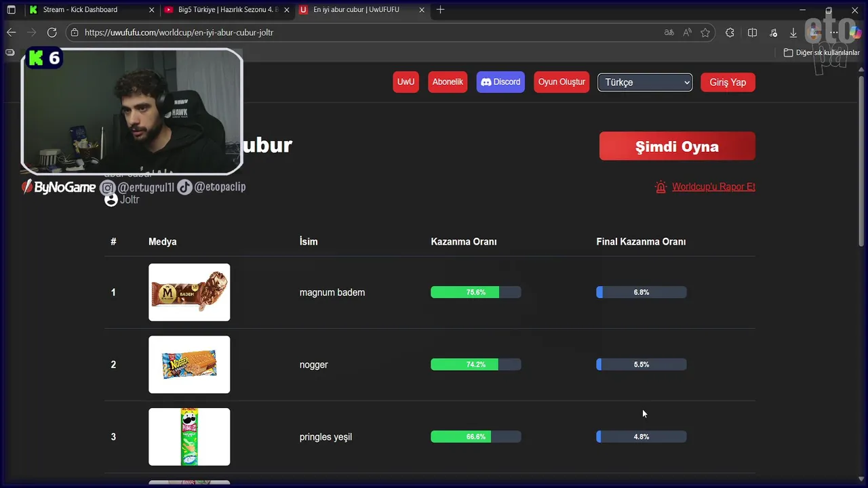Open the UwU page button
Screen dimensions: 868x488
(406, 82)
